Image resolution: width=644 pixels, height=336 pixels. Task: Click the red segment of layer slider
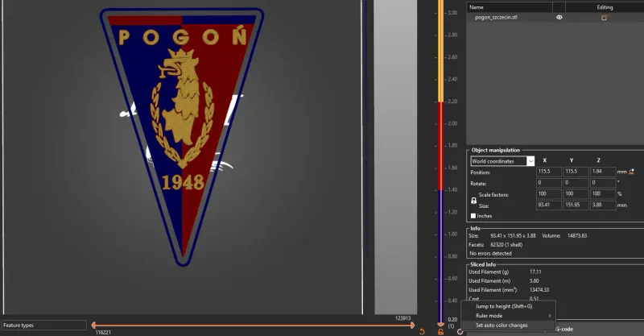[440, 146]
